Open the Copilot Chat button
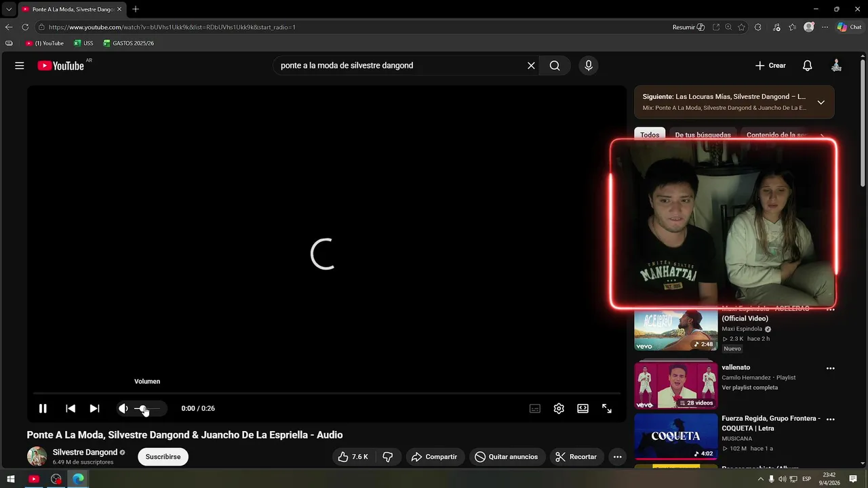The width and height of the screenshot is (868, 488). click(x=849, y=27)
